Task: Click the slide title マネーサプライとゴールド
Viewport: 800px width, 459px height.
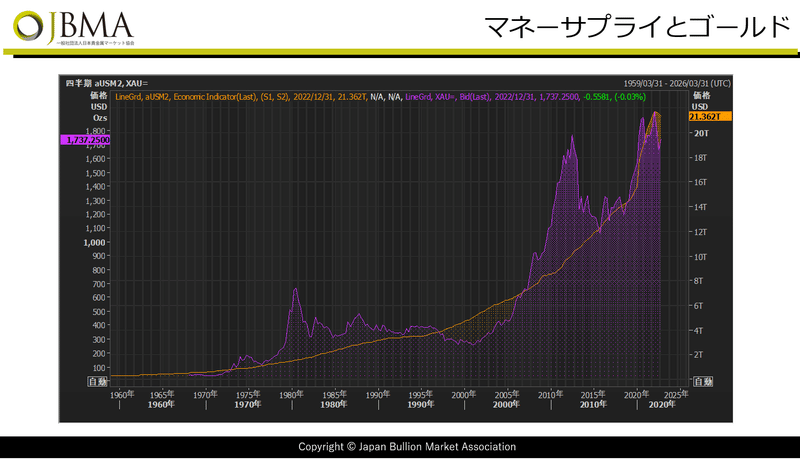Action: 637,27
